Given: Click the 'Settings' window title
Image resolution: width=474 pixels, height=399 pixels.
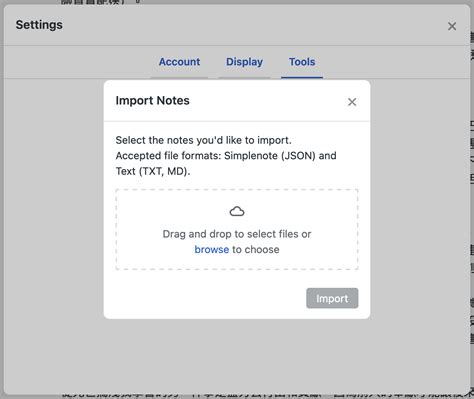Looking at the screenshot, I should (x=39, y=25).
